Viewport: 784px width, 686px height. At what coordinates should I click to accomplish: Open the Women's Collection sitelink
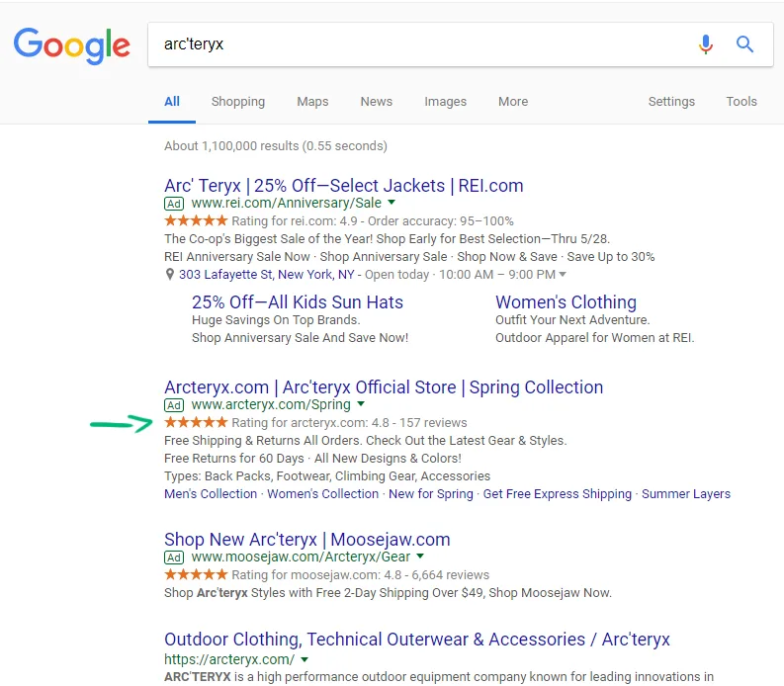323,494
